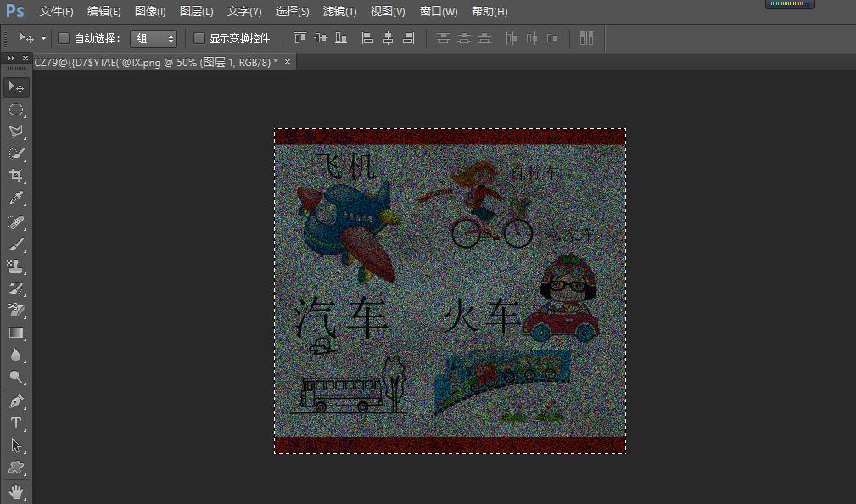
Task: Select the Hand tool
Action: pos(17,491)
